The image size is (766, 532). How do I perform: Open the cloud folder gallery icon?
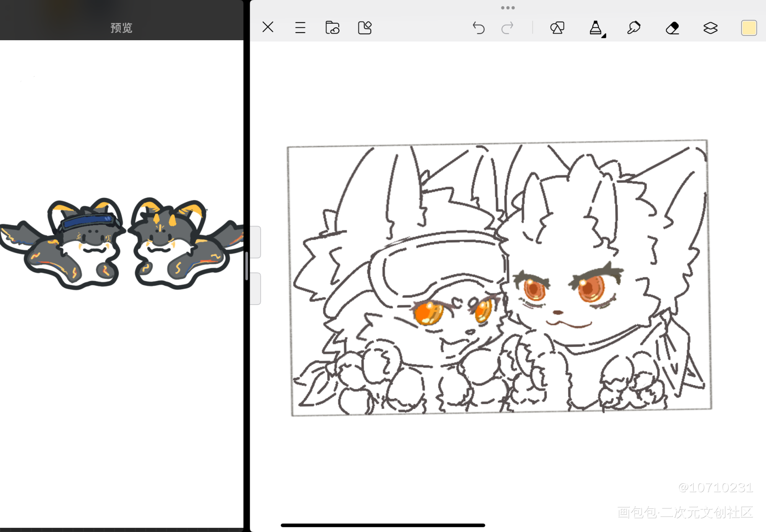(x=332, y=28)
